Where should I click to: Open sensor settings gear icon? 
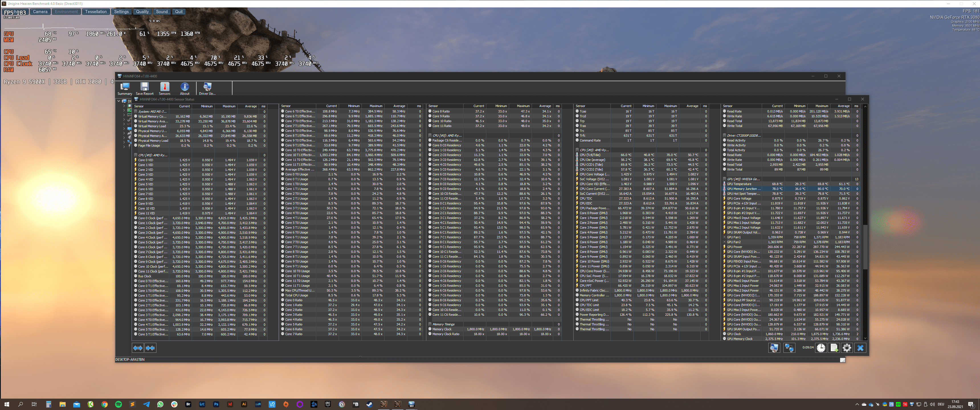click(847, 348)
